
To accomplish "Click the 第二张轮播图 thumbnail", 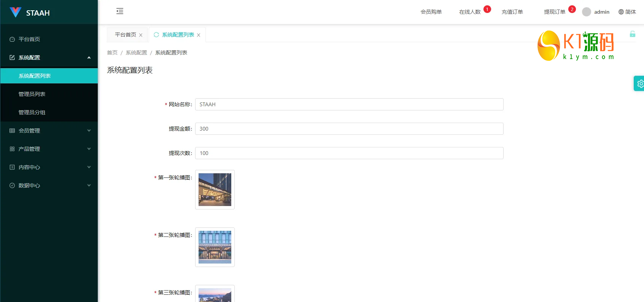I will [x=215, y=247].
